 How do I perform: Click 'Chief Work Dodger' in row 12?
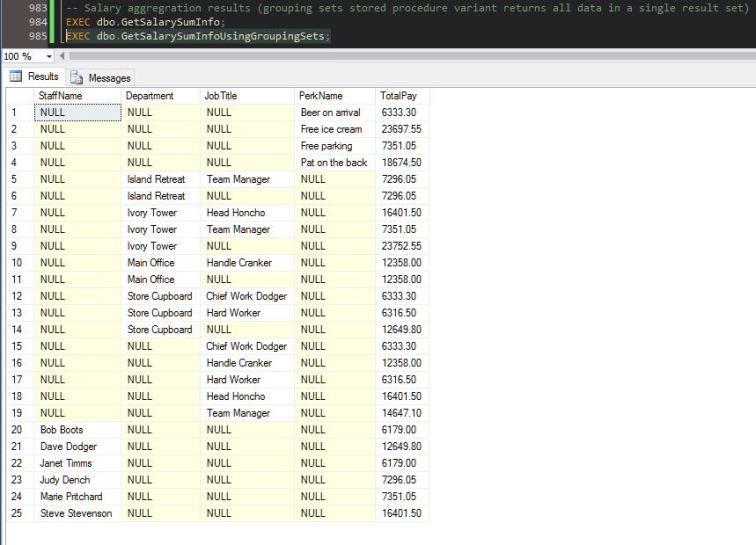coord(247,296)
